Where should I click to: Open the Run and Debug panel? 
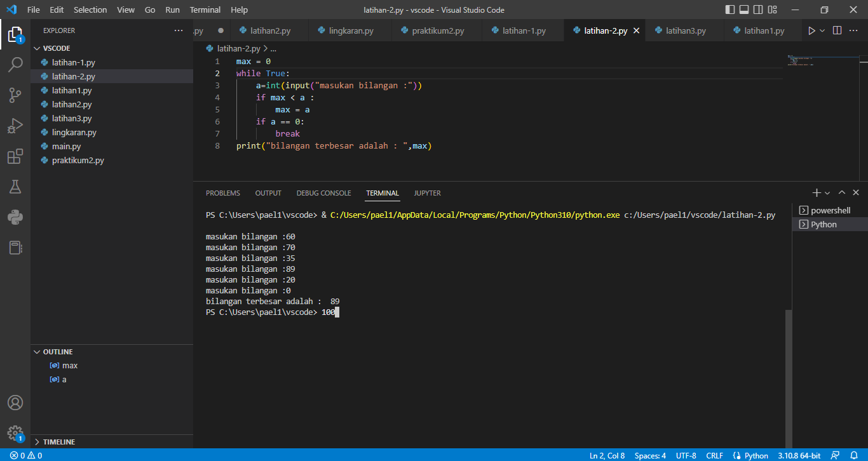[15, 126]
